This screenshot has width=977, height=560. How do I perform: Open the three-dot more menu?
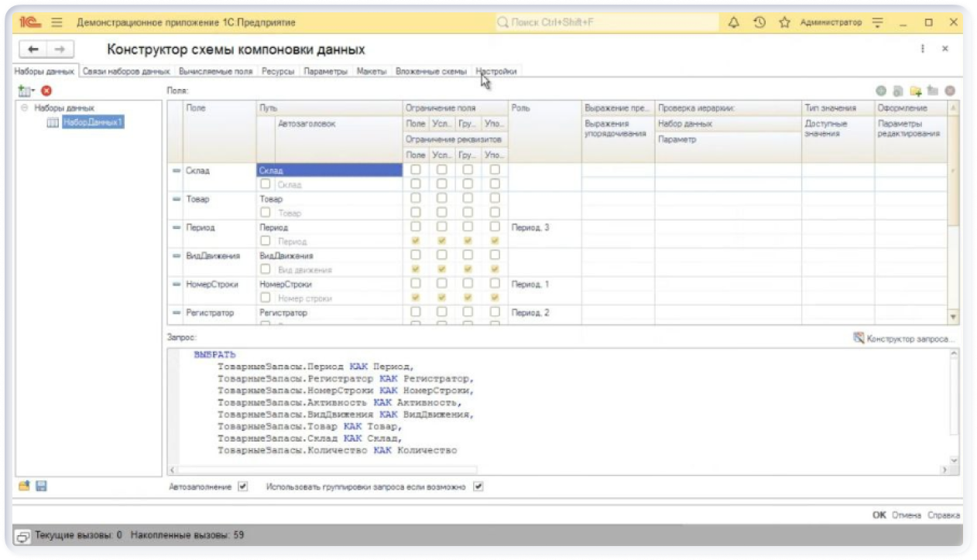[x=923, y=49]
